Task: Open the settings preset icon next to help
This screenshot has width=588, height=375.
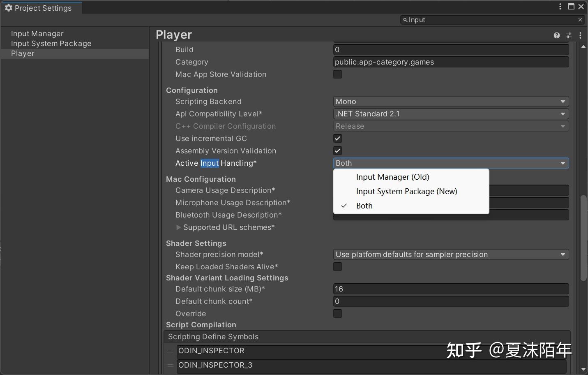Action: (569, 35)
